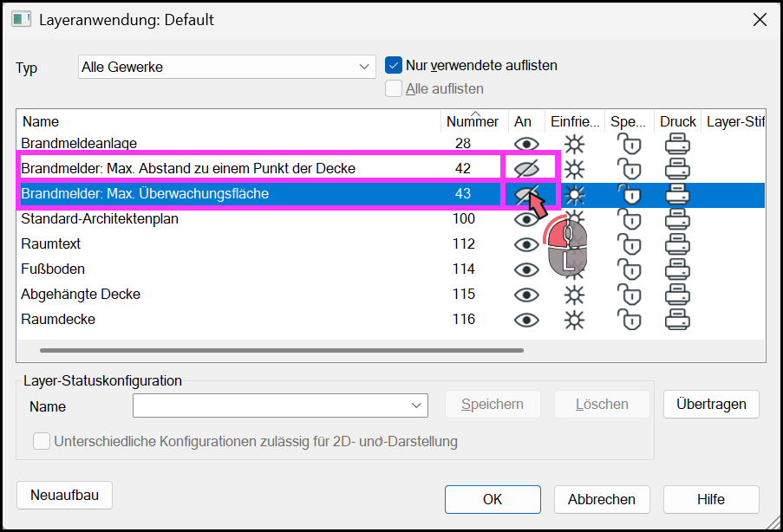The image size is (783, 532).
Task: Enable the Alle auflisten checkbox
Action: 394,89
